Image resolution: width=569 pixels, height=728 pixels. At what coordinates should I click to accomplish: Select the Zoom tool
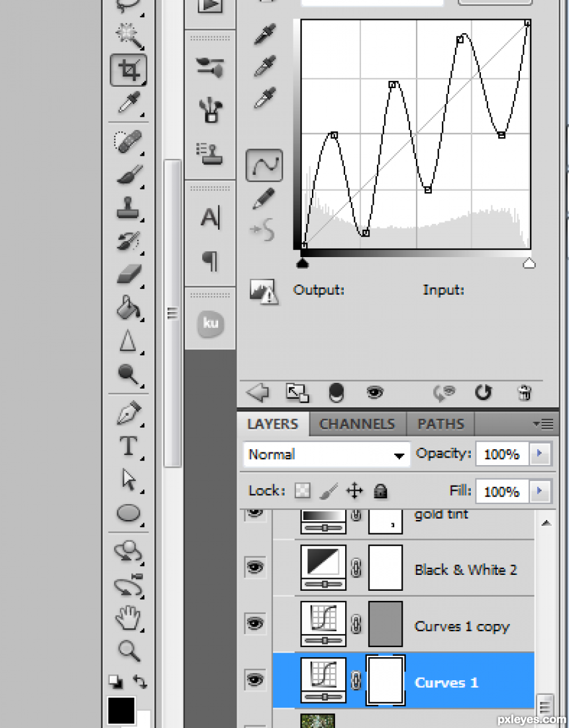(129, 650)
